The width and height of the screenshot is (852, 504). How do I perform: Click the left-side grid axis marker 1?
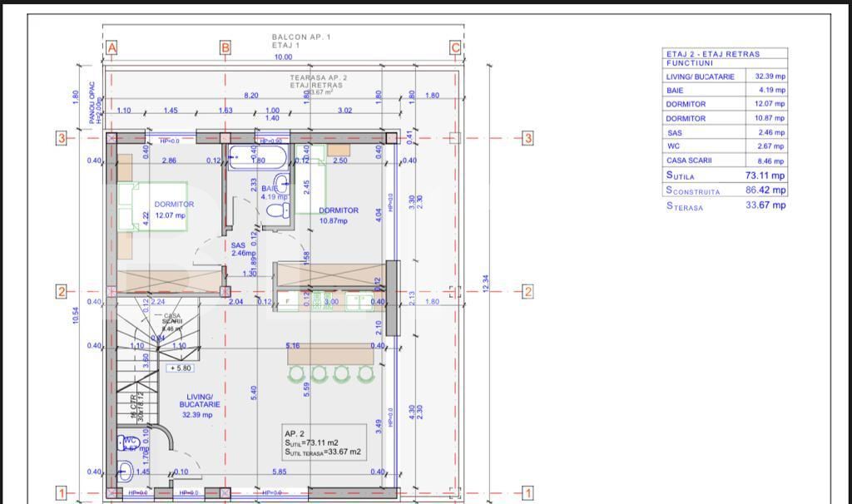coord(61,493)
